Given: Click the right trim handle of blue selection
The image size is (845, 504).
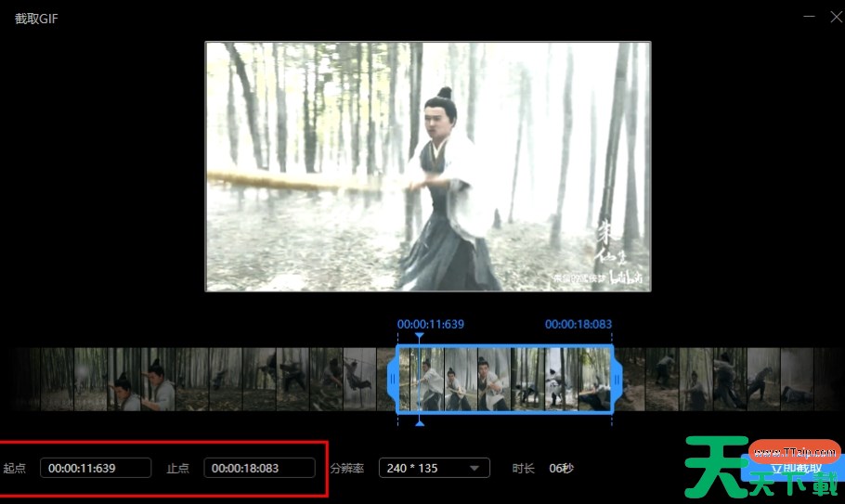Looking at the screenshot, I should tap(617, 379).
